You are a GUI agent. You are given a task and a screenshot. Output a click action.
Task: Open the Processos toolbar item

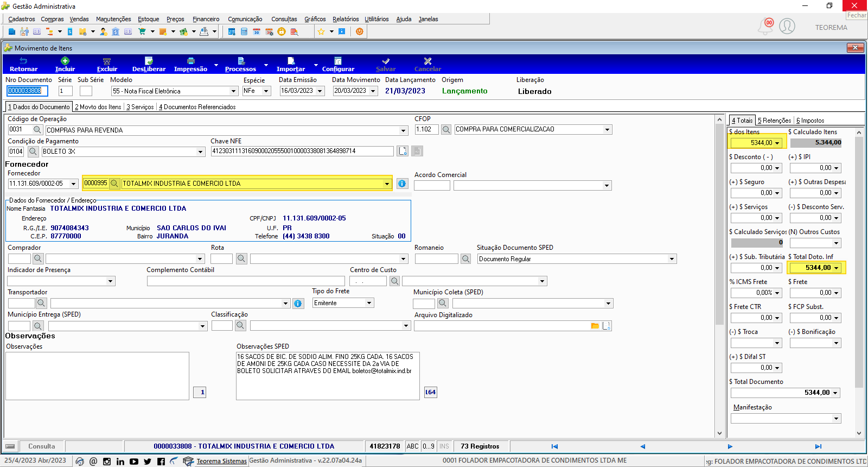coord(240,65)
